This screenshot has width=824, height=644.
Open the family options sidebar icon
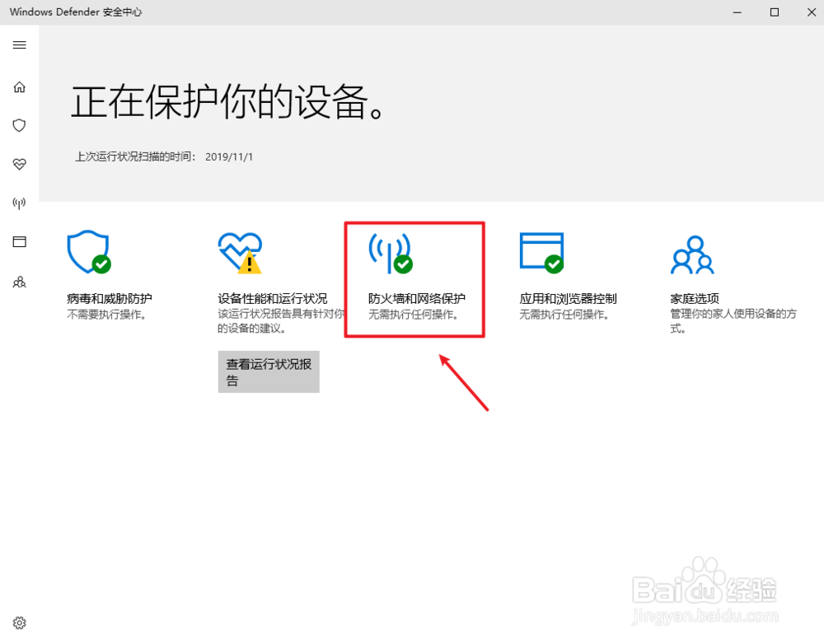[20, 282]
